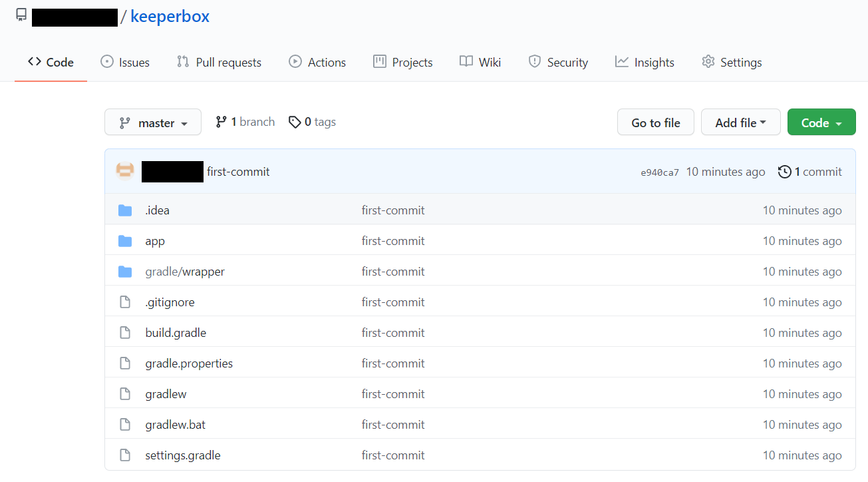Expand the green Code dropdown button
This screenshot has width=868, height=482.
[x=821, y=122]
